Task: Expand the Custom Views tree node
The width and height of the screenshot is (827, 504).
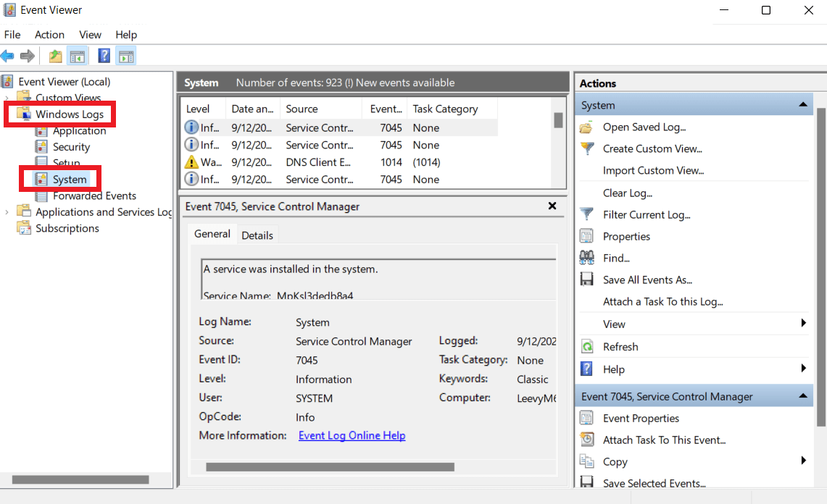Action: click(x=7, y=98)
